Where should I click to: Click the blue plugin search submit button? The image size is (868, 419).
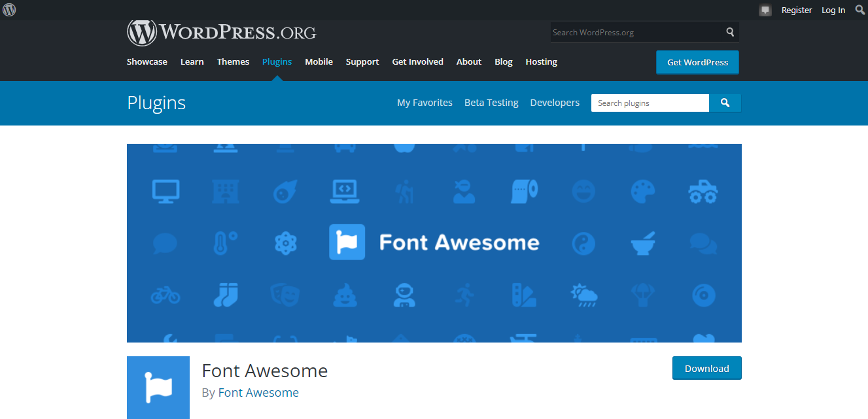(x=725, y=103)
